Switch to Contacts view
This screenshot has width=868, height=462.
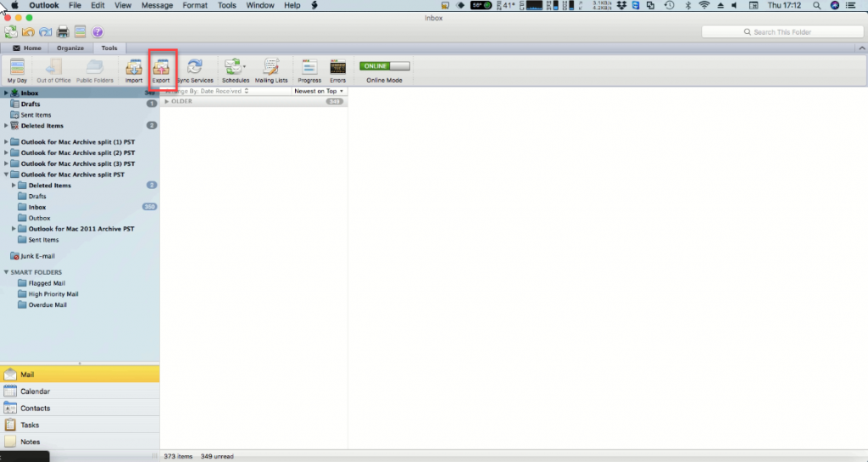pyautogui.click(x=80, y=408)
